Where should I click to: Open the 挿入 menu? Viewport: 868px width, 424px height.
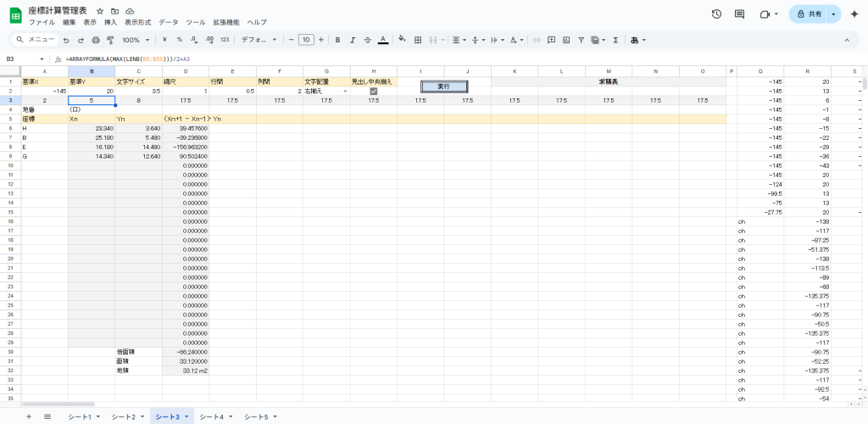point(111,23)
